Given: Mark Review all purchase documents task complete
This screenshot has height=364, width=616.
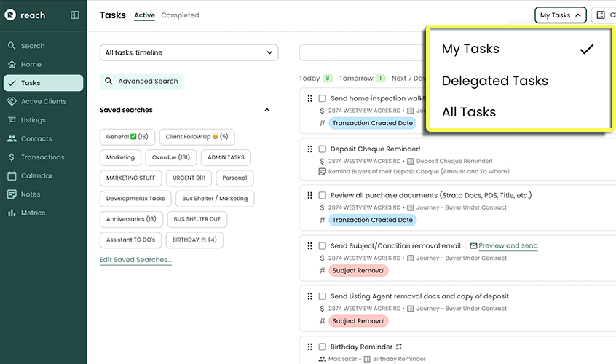Looking at the screenshot, I should pos(323,195).
